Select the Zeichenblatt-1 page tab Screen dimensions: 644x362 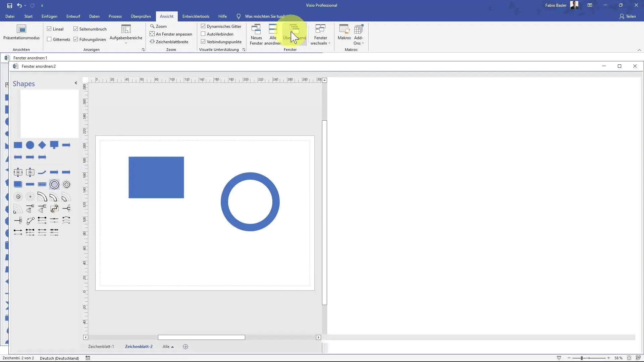click(101, 347)
